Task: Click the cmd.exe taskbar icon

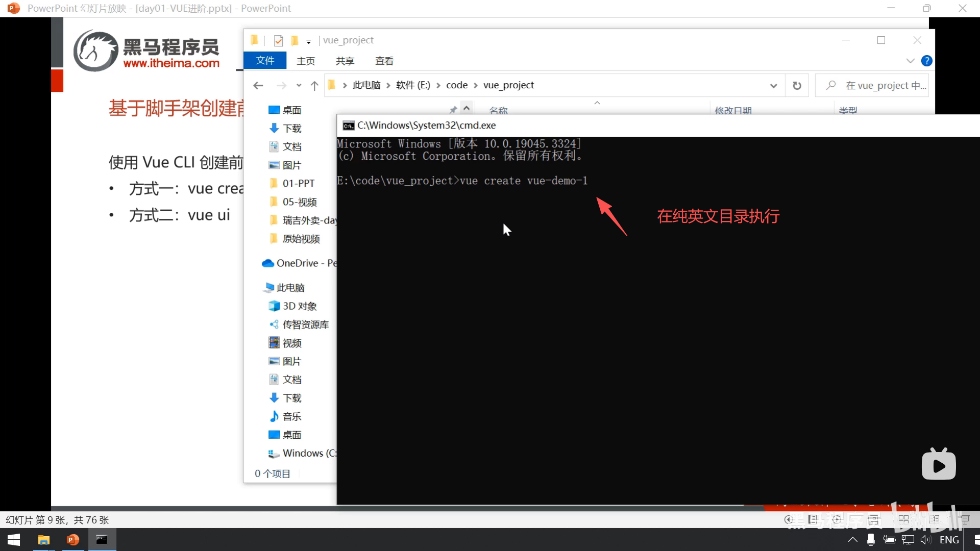Action: tap(102, 540)
